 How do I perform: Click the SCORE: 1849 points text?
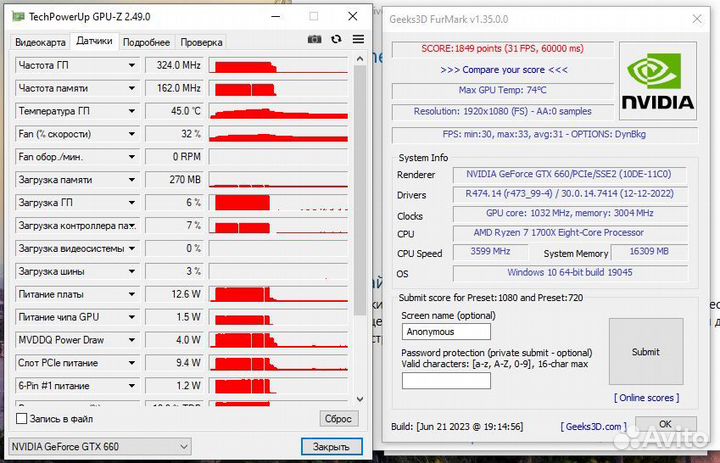click(x=502, y=49)
